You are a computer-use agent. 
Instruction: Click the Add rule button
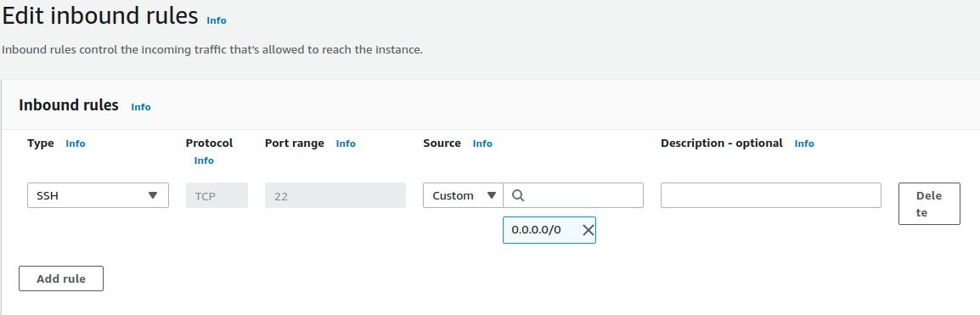pos(61,278)
